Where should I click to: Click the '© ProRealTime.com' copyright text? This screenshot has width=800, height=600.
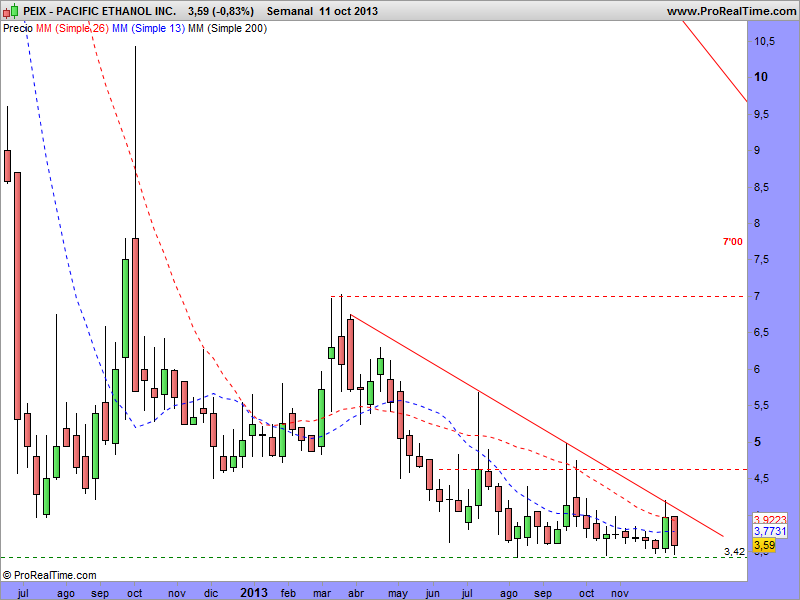tap(49, 576)
